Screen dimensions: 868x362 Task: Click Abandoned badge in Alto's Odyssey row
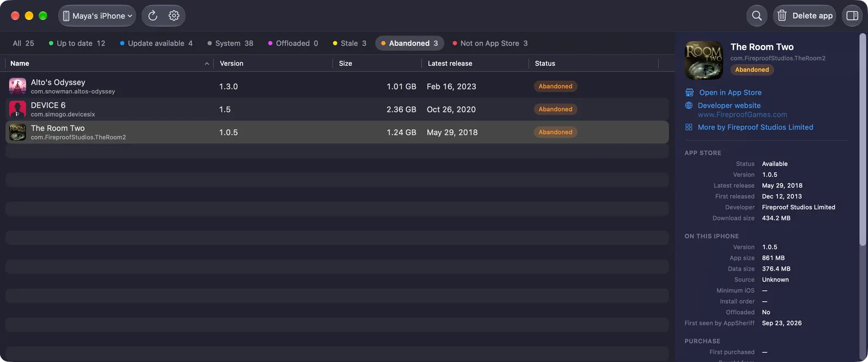click(x=556, y=86)
